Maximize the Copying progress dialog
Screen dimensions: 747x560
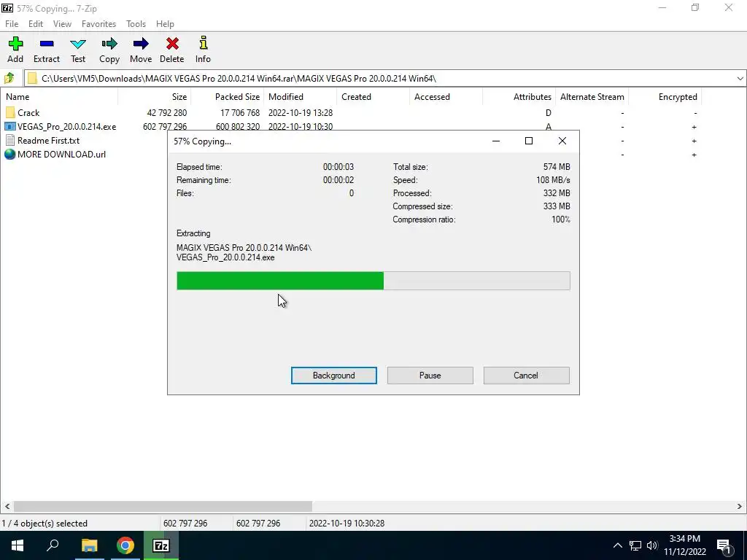coord(528,141)
